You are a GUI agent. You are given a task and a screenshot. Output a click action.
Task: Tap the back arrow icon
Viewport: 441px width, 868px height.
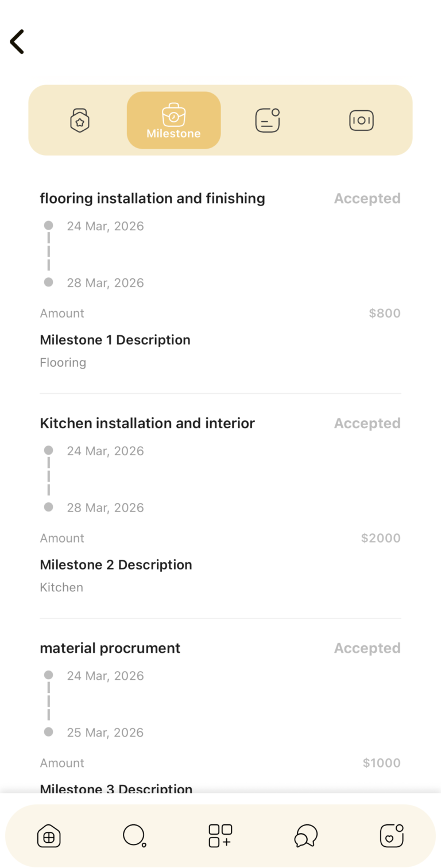point(17,42)
